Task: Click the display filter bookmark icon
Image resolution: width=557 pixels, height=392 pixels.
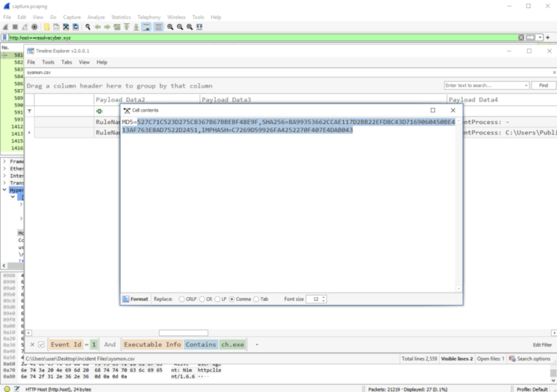Action: [x=4, y=37]
